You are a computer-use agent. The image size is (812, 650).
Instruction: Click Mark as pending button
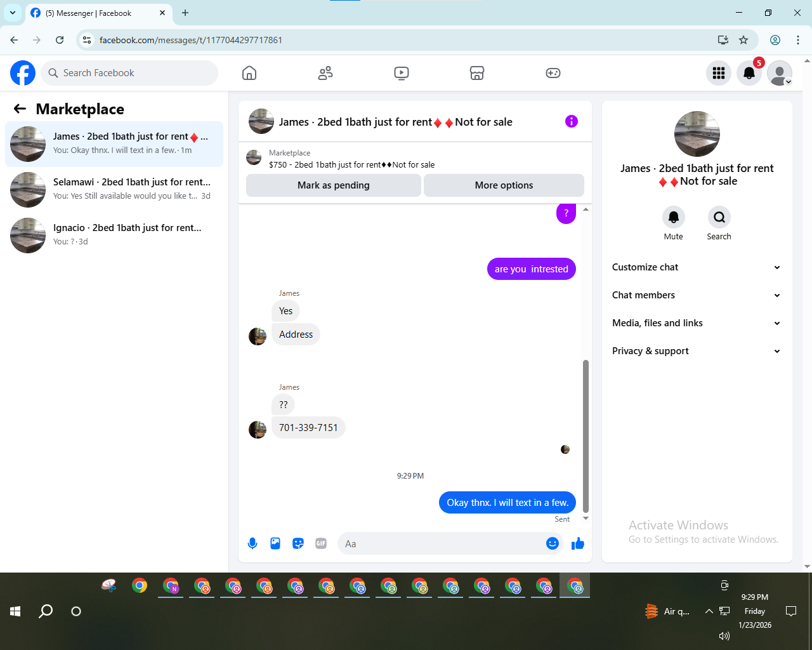coord(334,185)
